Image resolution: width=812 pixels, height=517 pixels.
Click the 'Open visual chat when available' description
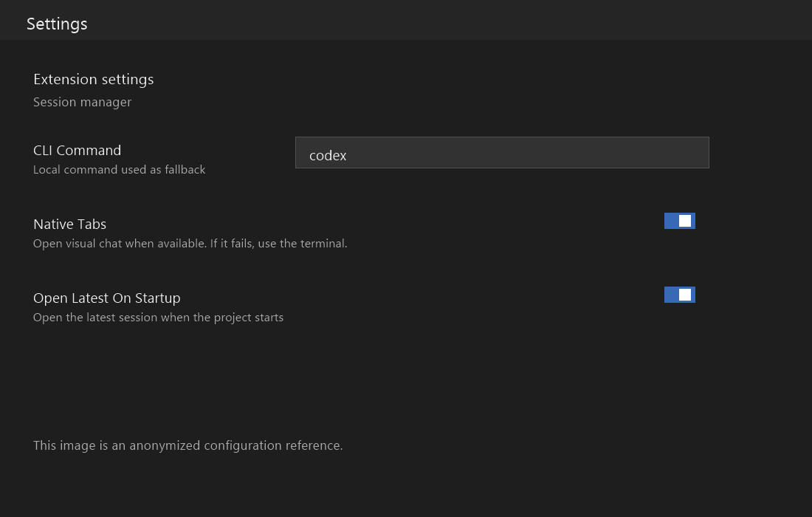click(x=190, y=244)
